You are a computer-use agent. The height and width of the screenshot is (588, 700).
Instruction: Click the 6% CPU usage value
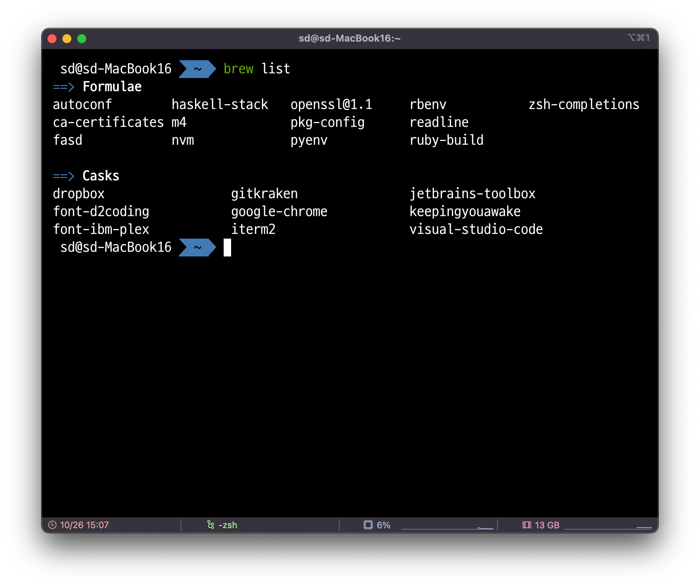383,525
